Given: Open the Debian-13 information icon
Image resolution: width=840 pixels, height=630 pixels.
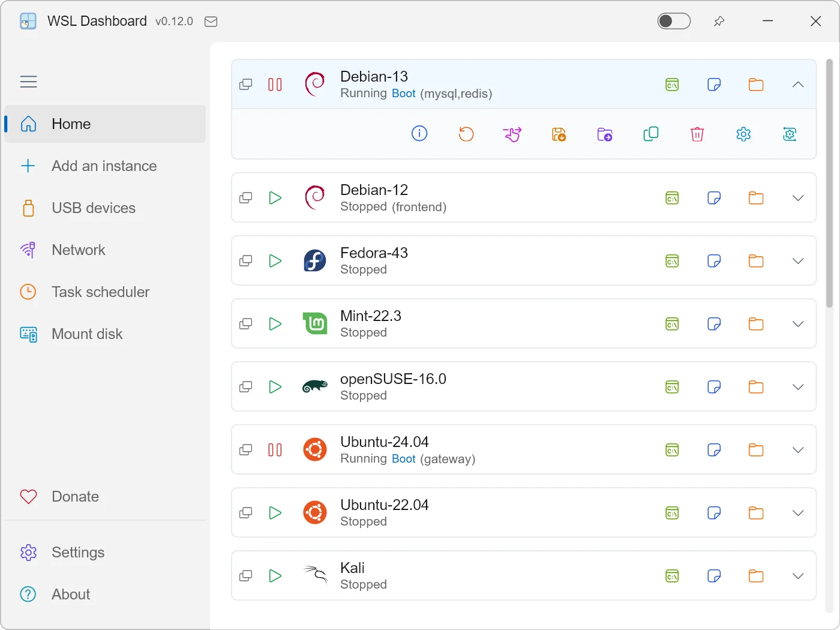Looking at the screenshot, I should coord(419,133).
